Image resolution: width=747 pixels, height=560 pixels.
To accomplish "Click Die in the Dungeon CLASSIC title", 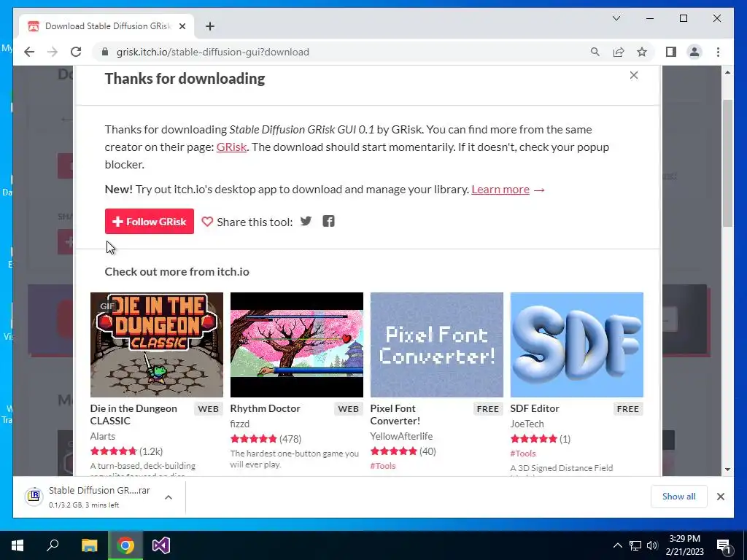I will point(133,415).
